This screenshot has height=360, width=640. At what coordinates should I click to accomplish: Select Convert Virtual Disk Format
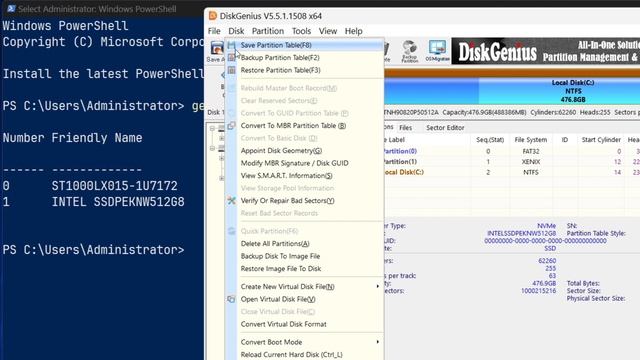[x=304, y=324]
